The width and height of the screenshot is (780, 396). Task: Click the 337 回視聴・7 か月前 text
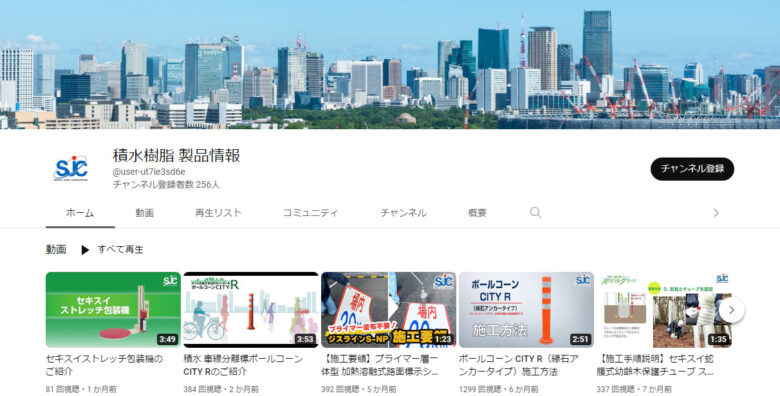(634, 389)
